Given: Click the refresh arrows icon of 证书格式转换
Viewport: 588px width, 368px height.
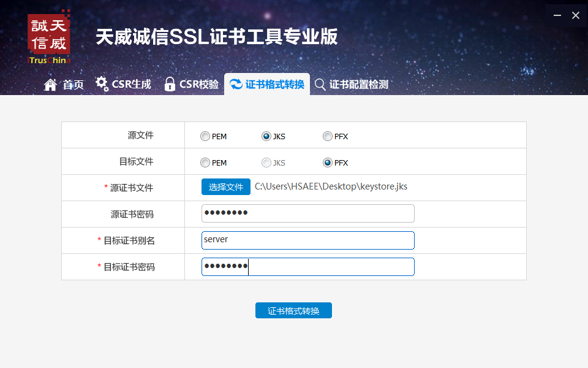Looking at the screenshot, I should 236,84.
